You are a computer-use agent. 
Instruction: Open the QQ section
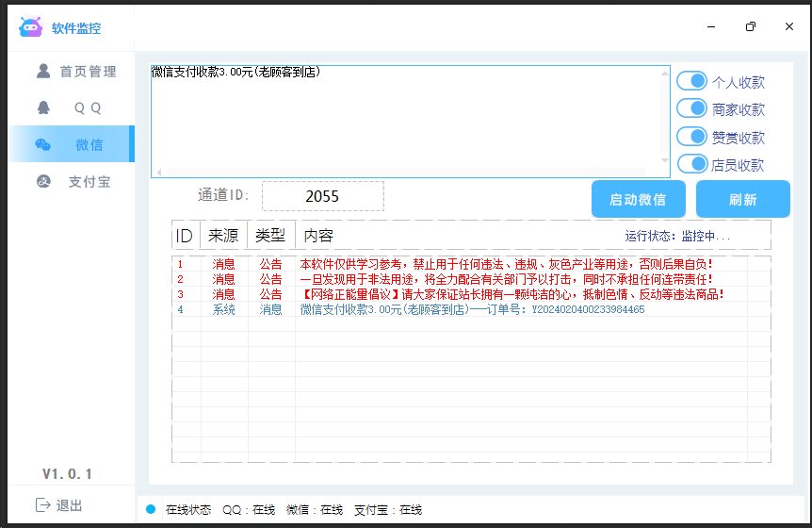pos(72,107)
